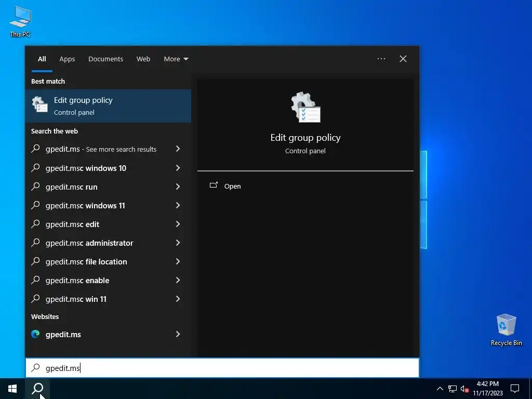Click the Windows Start button
The height and width of the screenshot is (399, 532).
[x=12, y=389]
